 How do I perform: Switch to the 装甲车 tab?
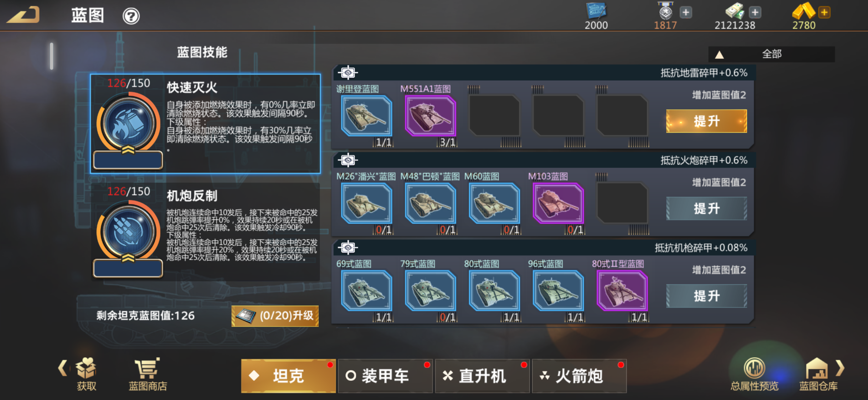[x=385, y=376]
